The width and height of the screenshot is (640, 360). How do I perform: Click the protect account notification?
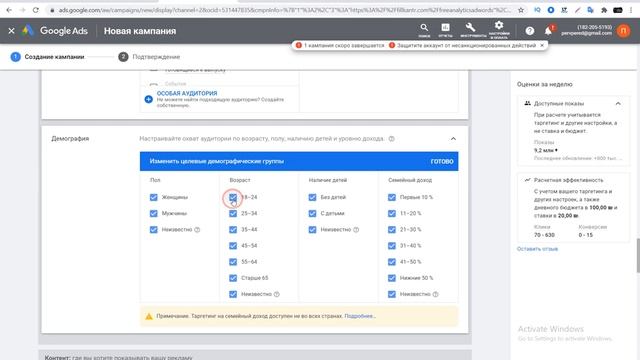coord(463,45)
